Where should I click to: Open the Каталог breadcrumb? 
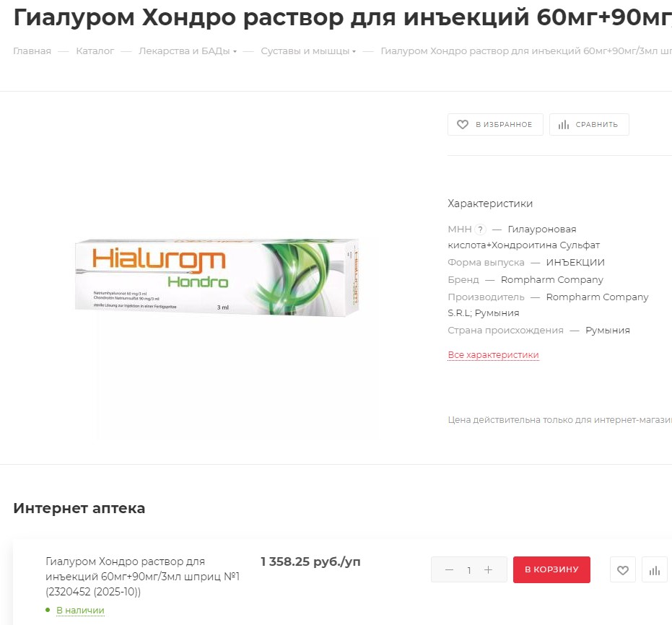95,51
